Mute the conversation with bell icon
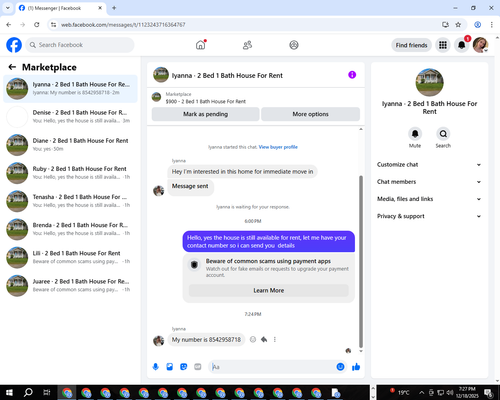500x400 pixels. (x=415, y=134)
